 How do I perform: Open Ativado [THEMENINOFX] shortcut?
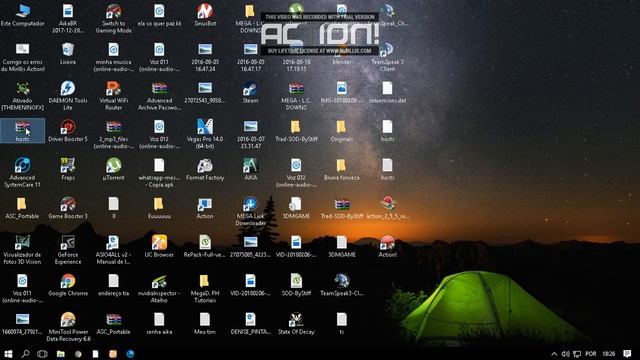point(22,96)
